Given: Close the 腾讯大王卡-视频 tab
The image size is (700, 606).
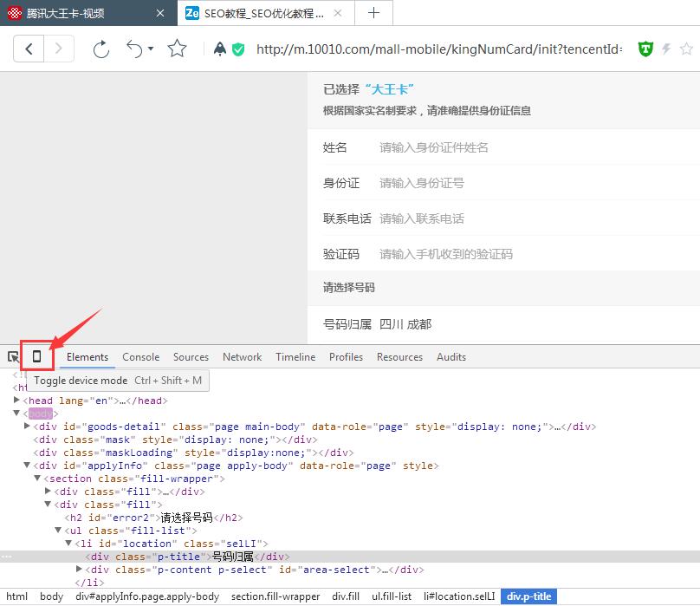Looking at the screenshot, I should coord(160,14).
